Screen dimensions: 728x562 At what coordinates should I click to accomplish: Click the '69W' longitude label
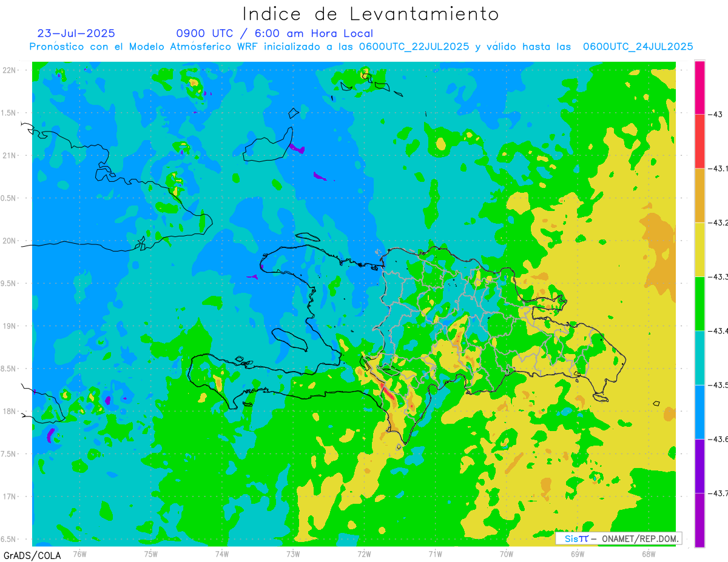point(578,554)
